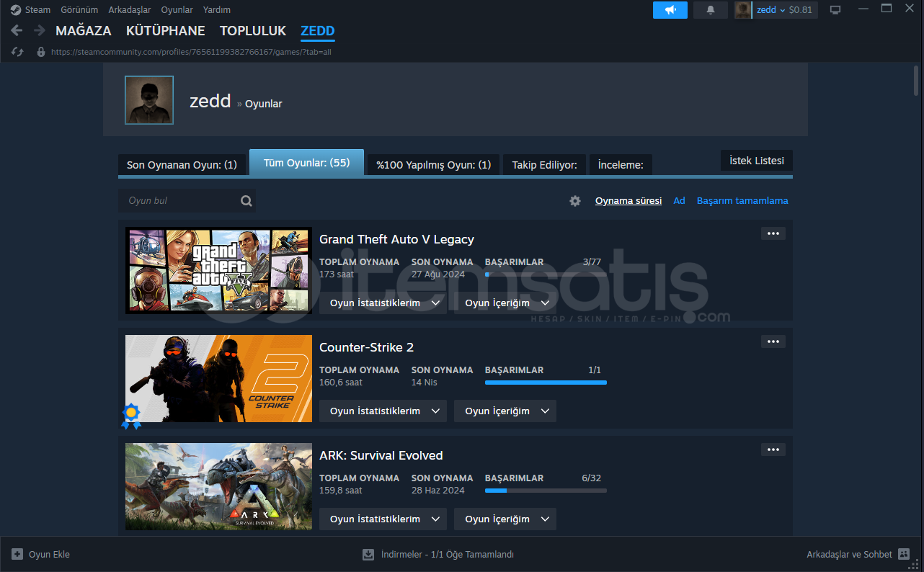Open announcements with the megaphone icon
This screenshot has height=572, width=924.
tap(670, 10)
